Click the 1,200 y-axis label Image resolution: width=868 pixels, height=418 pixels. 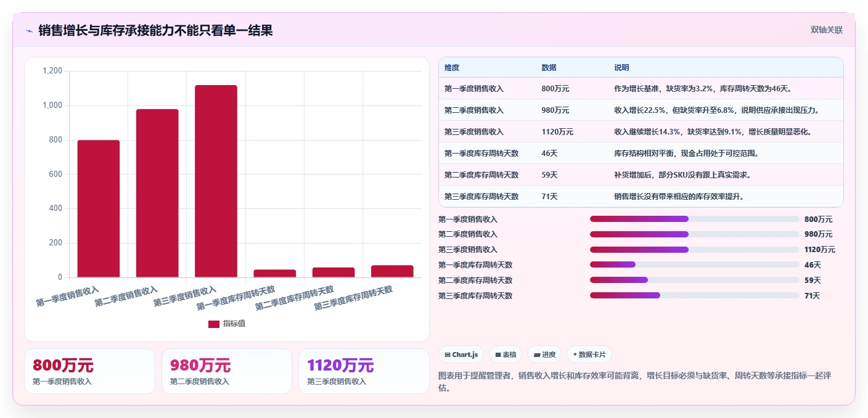tap(52, 71)
